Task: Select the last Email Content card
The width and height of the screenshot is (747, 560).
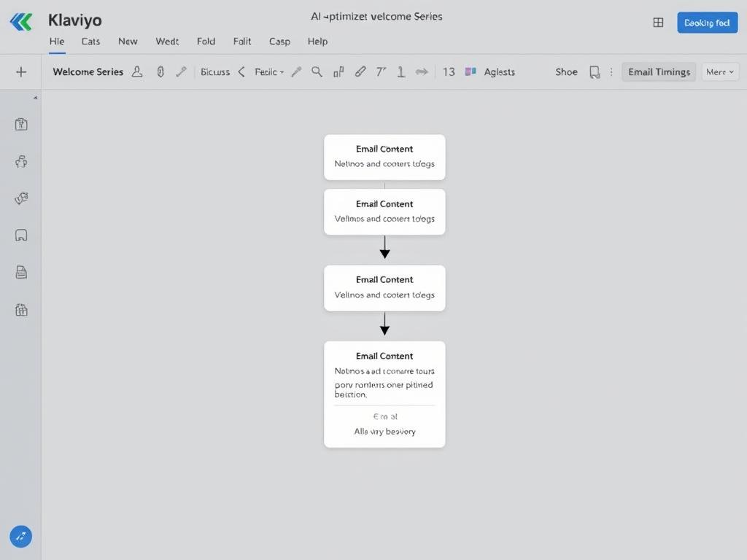Action: [384, 394]
